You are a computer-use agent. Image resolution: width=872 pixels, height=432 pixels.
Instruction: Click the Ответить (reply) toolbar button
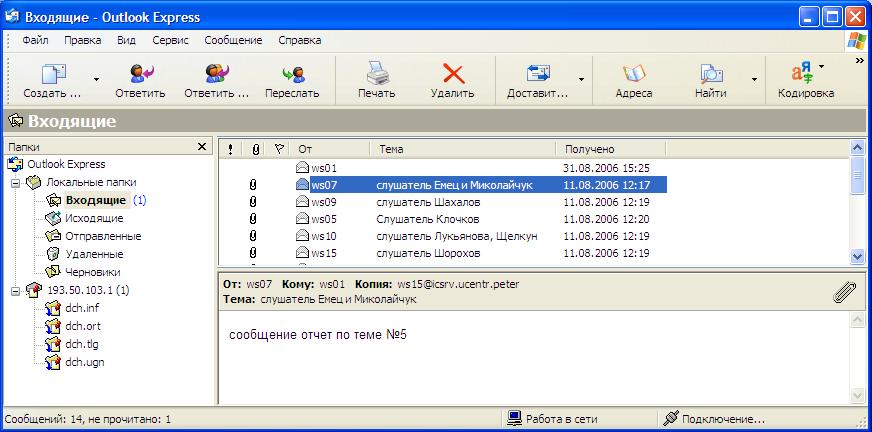pos(140,81)
